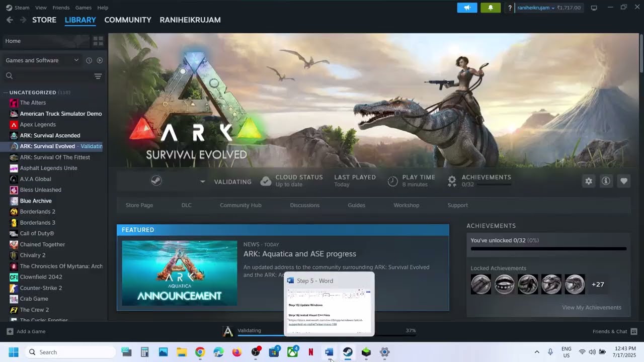Image resolution: width=644 pixels, height=362 pixels.
Task: Click the Steam announcements megaphone icon
Action: (467, 8)
